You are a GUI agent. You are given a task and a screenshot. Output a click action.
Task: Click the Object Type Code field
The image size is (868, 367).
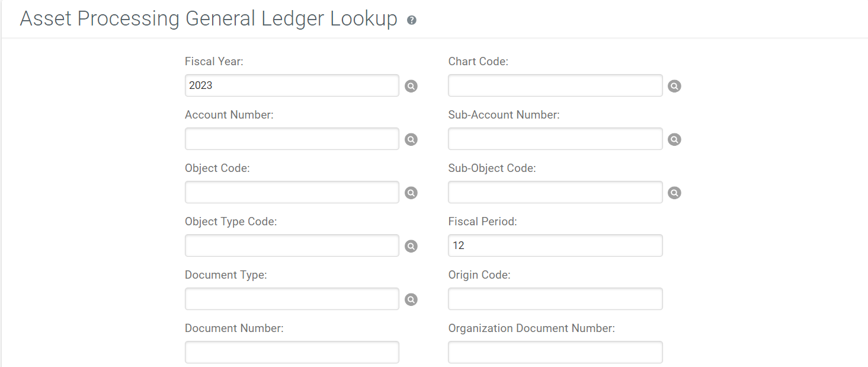(292, 245)
